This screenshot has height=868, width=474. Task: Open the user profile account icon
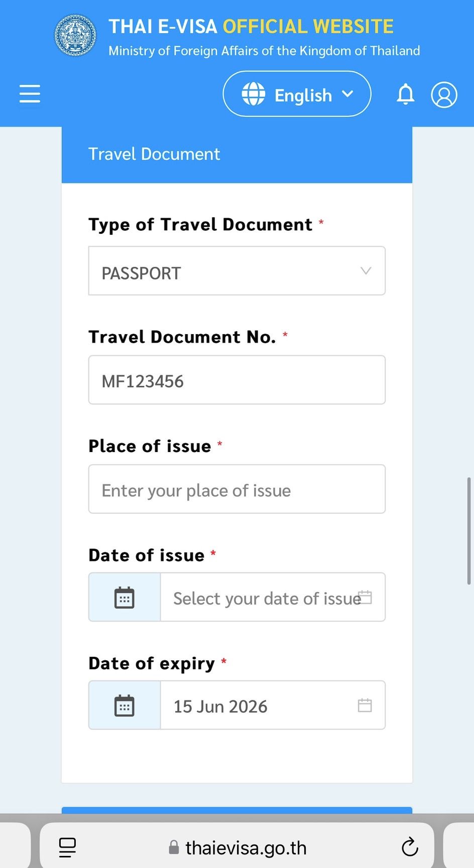click(444, 94)
